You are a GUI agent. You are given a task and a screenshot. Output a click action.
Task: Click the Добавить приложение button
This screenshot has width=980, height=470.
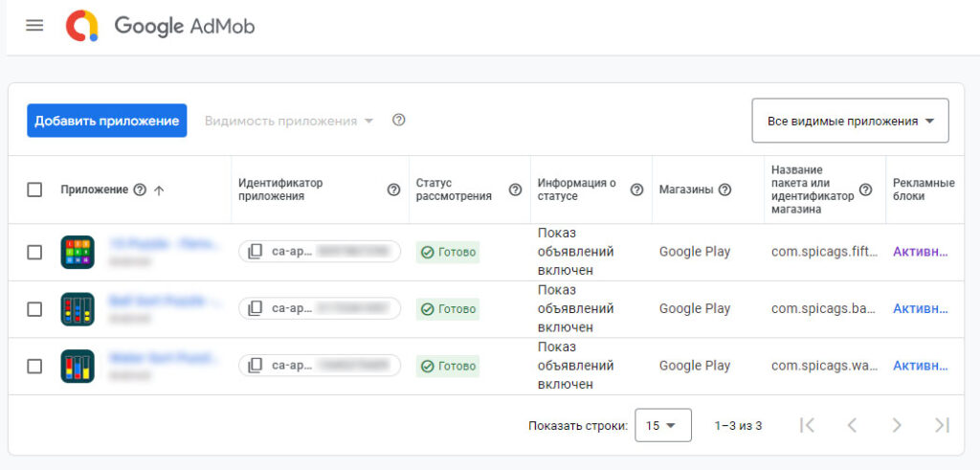[106, 121]
